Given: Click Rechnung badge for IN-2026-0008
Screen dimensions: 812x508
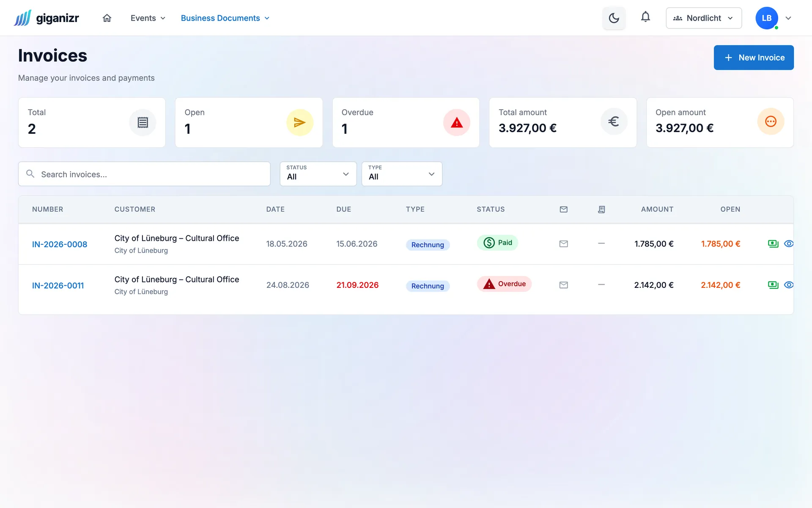Looking at the screenshot, I should point(428,245).
